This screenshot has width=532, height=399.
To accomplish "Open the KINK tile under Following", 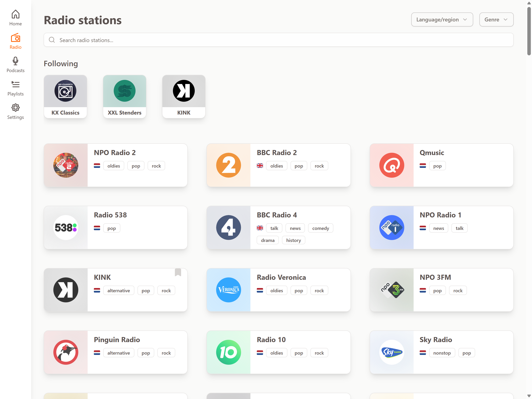I will coord(184,96).
